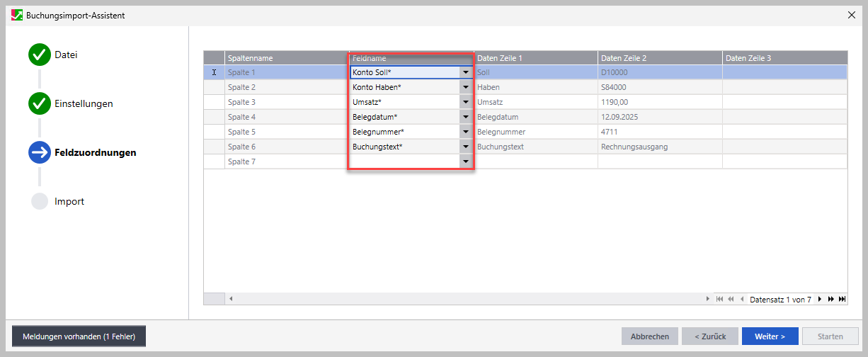Image resolution: width=868 pixels, height=357 pixels.
Task: Click the Feldzuordnungen arrow step icon
Action: click(x=40, y=153)
